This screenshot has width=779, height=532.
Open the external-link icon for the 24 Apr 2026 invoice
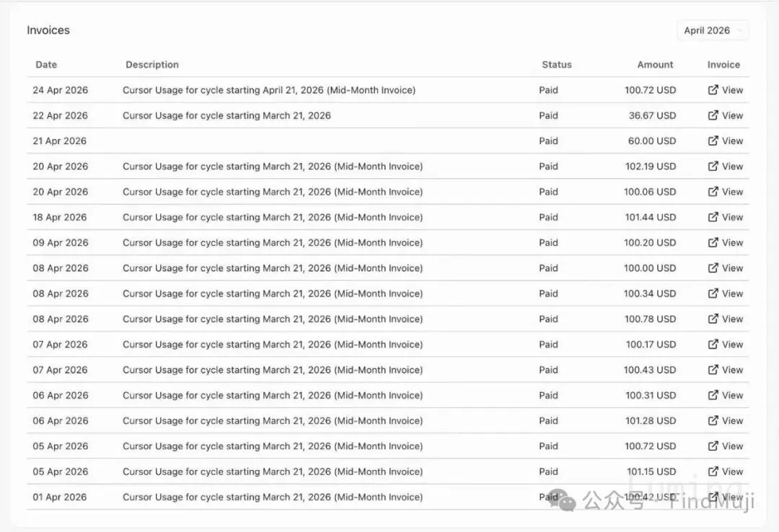pos(713,90)
